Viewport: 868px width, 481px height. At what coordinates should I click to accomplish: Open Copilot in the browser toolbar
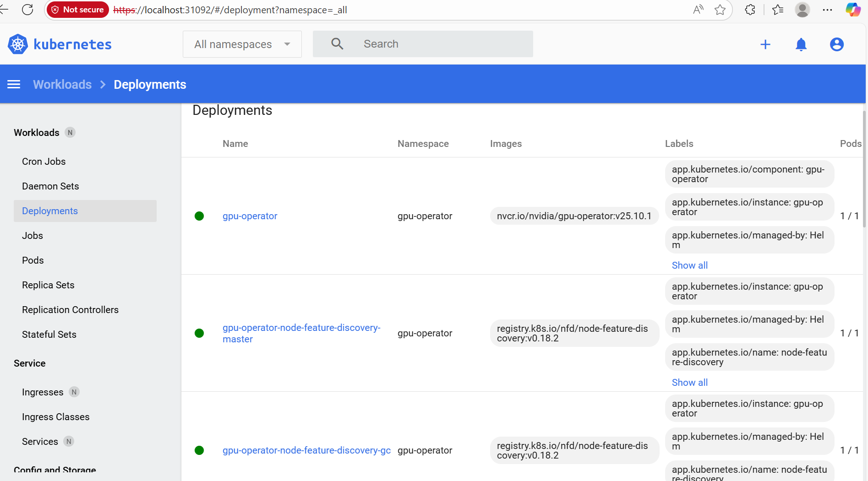click(852, 10)
